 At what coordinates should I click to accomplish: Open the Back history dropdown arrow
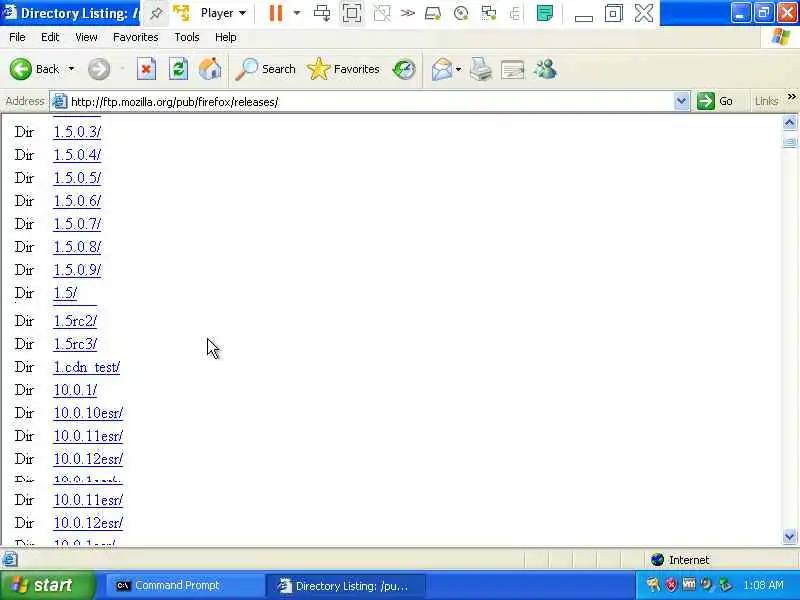tap(71, 69)
